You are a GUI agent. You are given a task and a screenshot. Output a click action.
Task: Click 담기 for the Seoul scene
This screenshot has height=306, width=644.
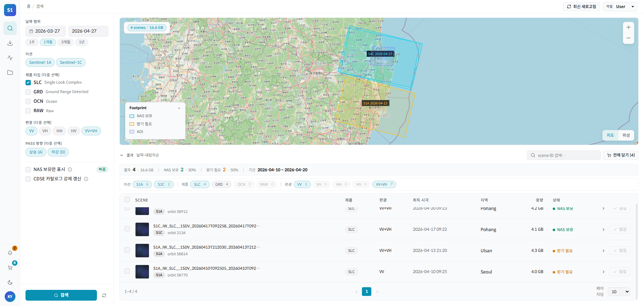tap(620, 272)
